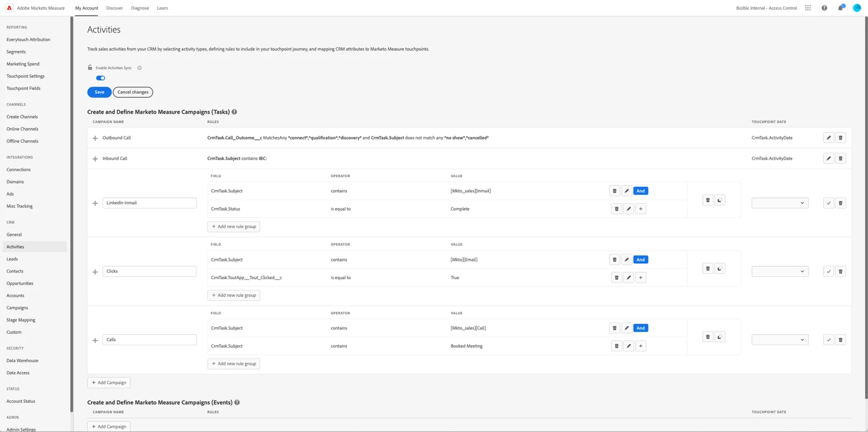Add new rule group under Clicks
This screenshot has height=432, width=868.
(234, 295)
